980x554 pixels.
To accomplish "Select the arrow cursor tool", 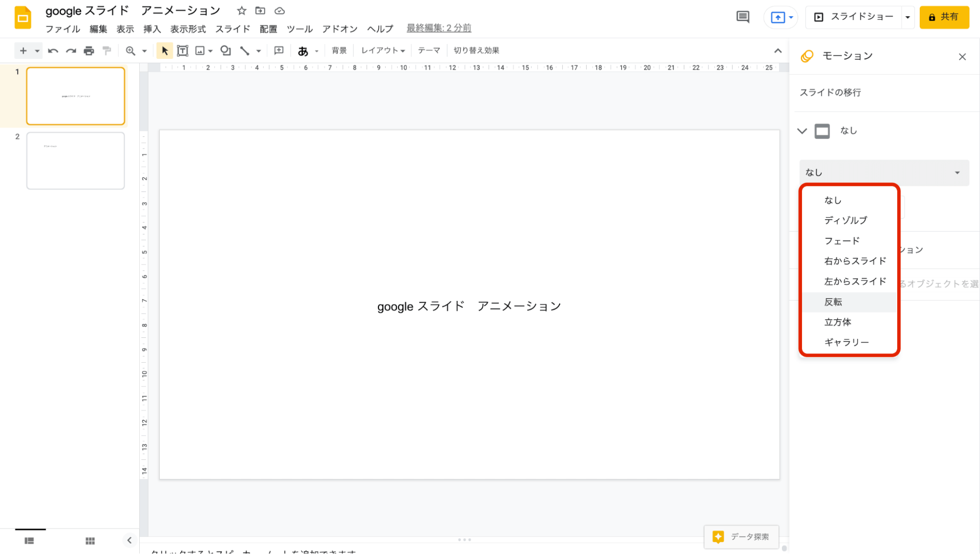I will (165, 50).
